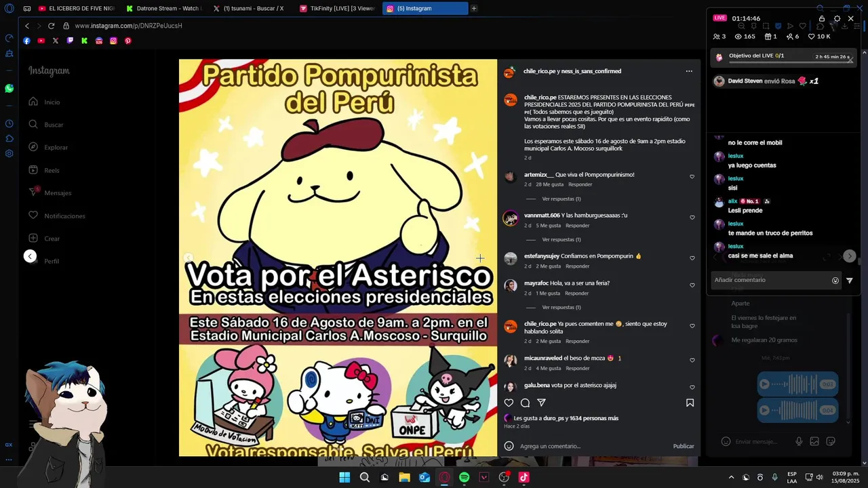Reply to micaunraveled's comment via Responder
The height and width of the screenshot is (488, 868).
click(x=578, y=368)
